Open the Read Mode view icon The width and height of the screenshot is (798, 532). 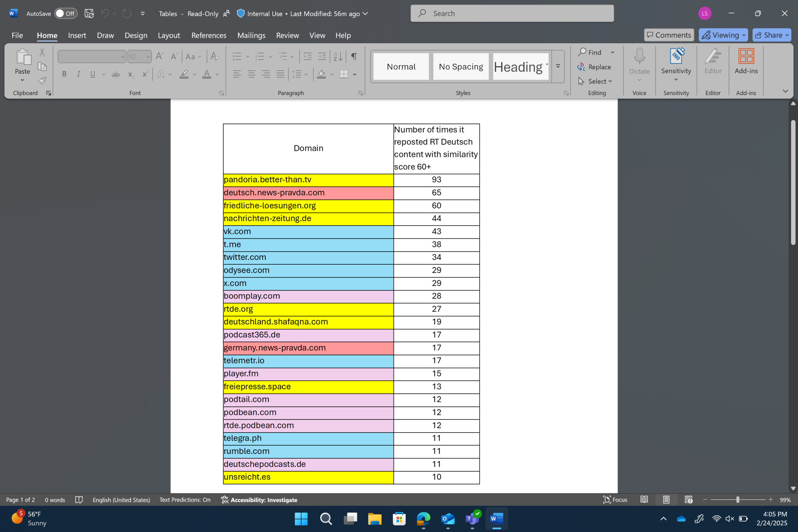point(644,499)
